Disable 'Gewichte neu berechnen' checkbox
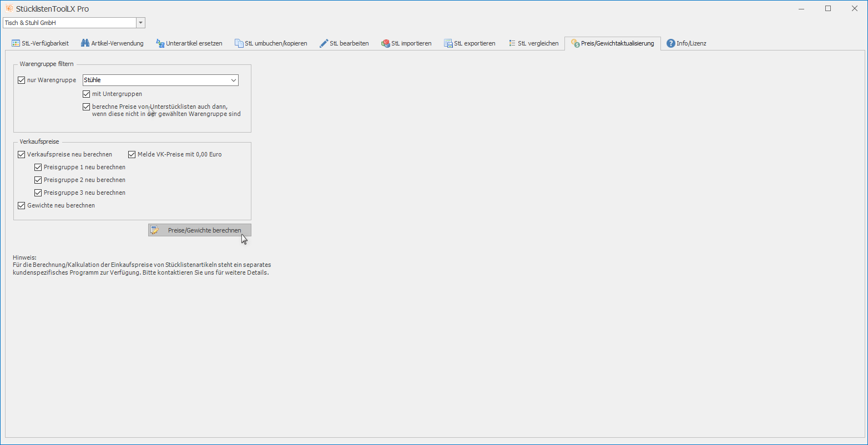 [x=22, y=205]
